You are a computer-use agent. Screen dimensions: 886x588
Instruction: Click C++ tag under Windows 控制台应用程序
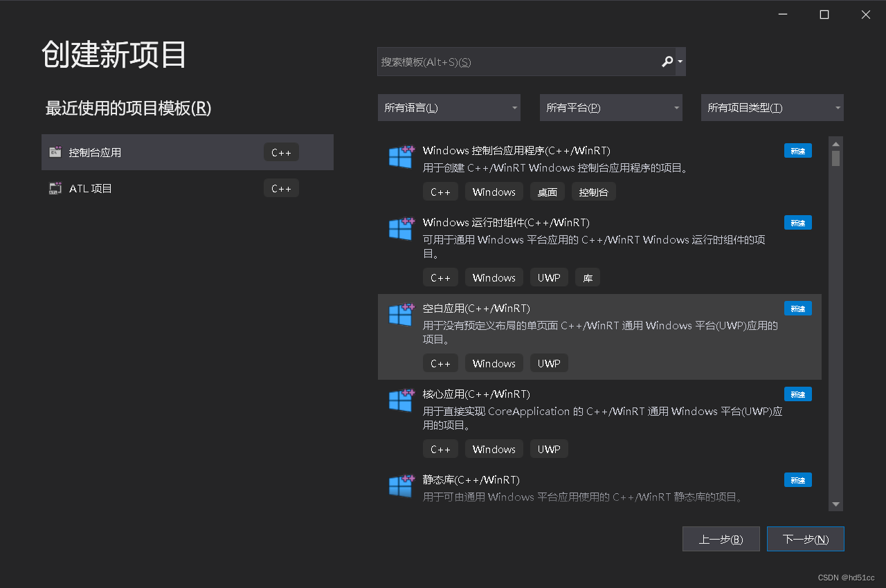(440, 192)
